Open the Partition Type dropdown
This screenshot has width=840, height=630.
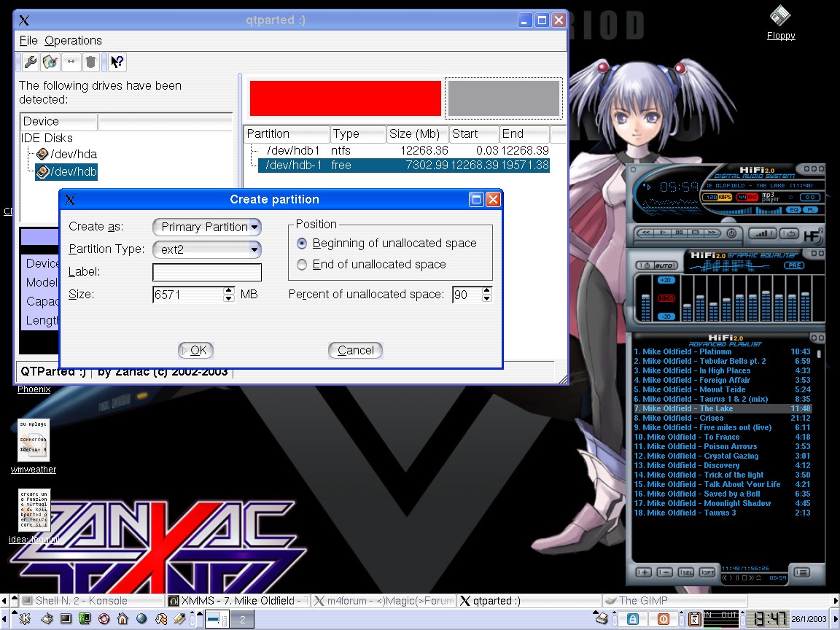206,249
